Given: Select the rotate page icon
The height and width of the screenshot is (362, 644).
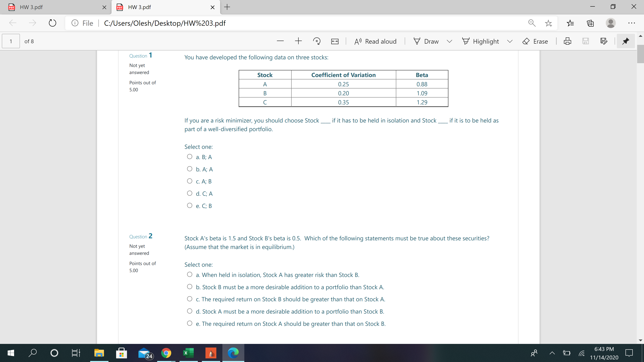Looking at the screenshot, I should pyautogui.click(x=317, y=41).
